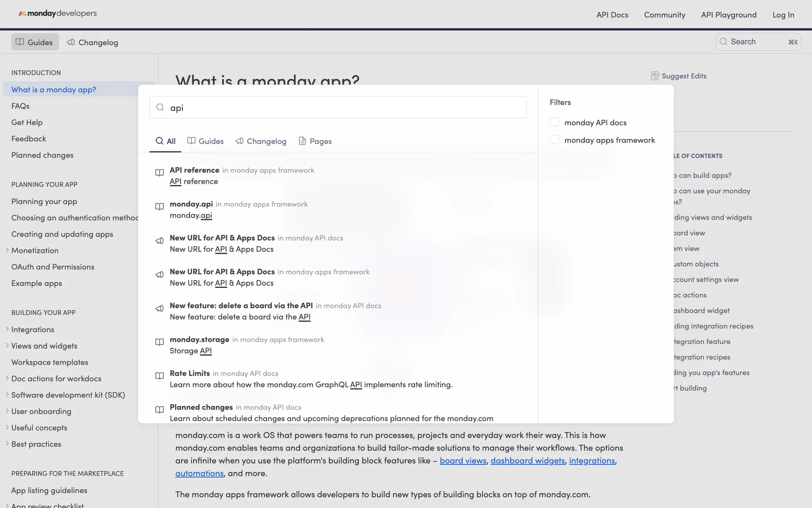This screenshot has height=508, width=812.
Task: Click book icon beside Rate Limits result
Action: [159, 376]
